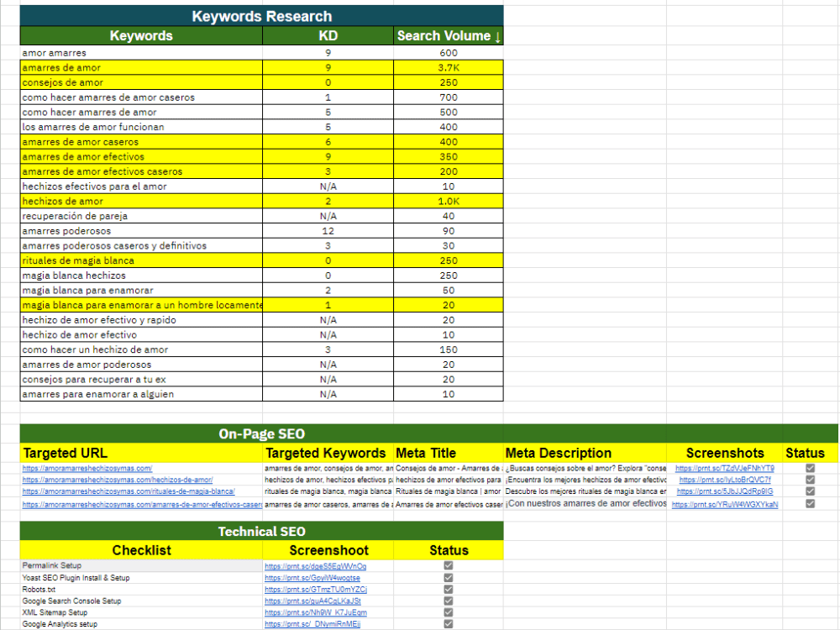Select the 3.7K search volume cell
Screen dimensions: 840x630
click(x=449, y=67)
